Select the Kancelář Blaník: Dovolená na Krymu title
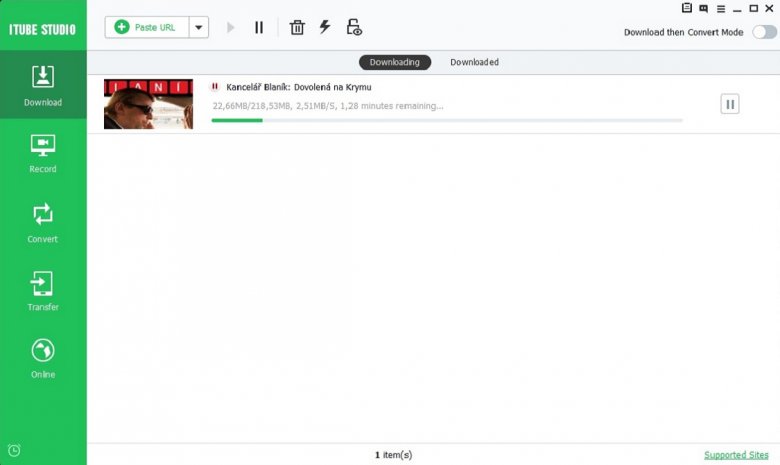Screen dimensions: 780x465 click(x=298, y=87)
